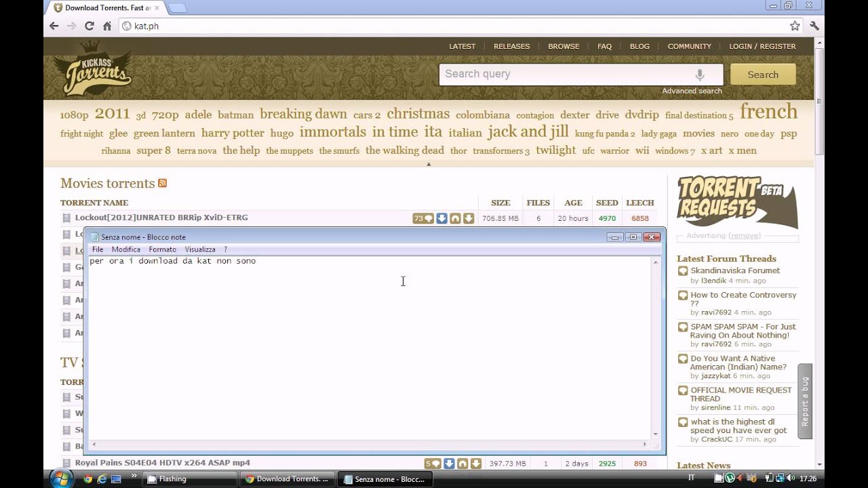Click the 'jack and jill' tag
The image size is (868, 488).
528,131
